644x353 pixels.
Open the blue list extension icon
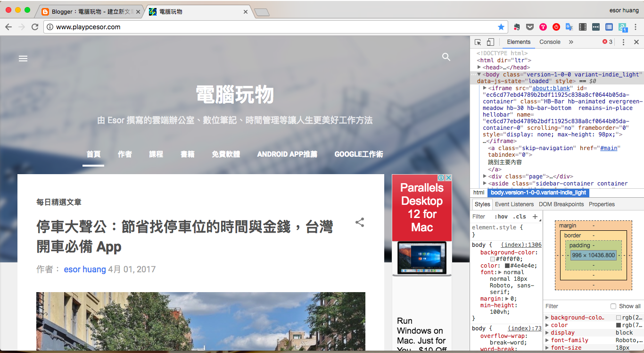(x=609, y=27)
